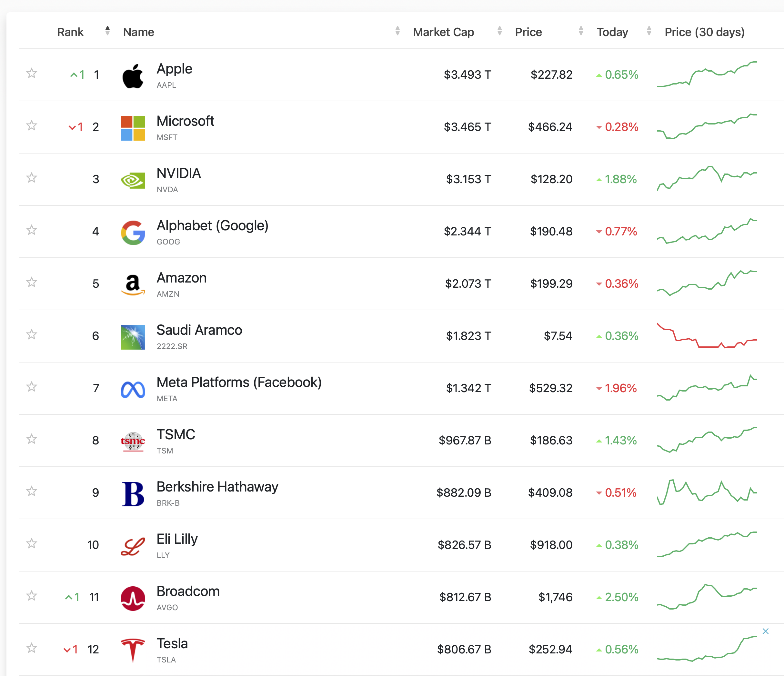This screenshot has height=676, width=784.
Task: Click the Price column header
Action: (528, 32)
